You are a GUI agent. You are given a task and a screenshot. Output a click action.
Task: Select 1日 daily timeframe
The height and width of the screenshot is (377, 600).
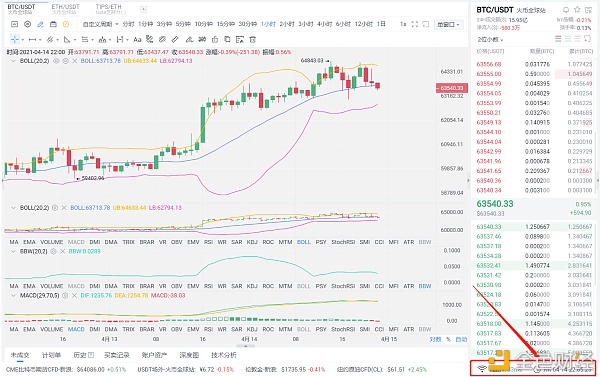tap(381, 24)
